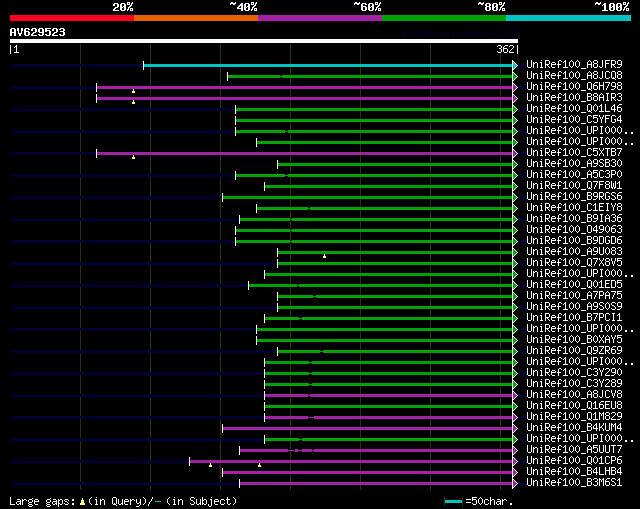Select the UniRef100_B0XAY5 label
The width and height of the screenshot is (640, 509).
(574, 340)
